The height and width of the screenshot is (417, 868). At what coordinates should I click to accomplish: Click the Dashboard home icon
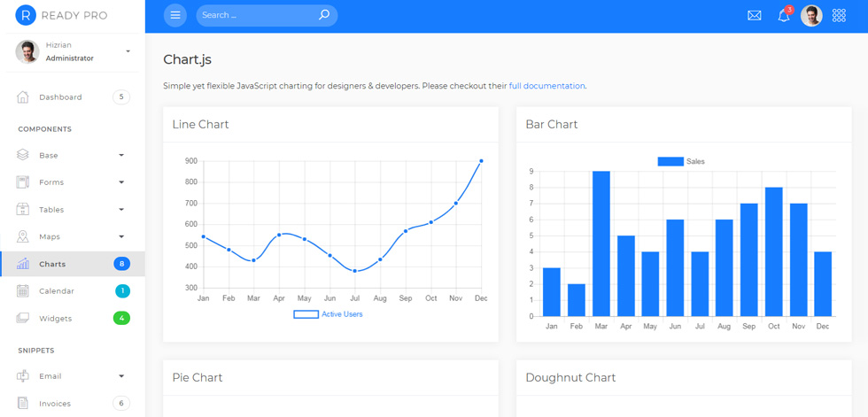tap(23, 97)
